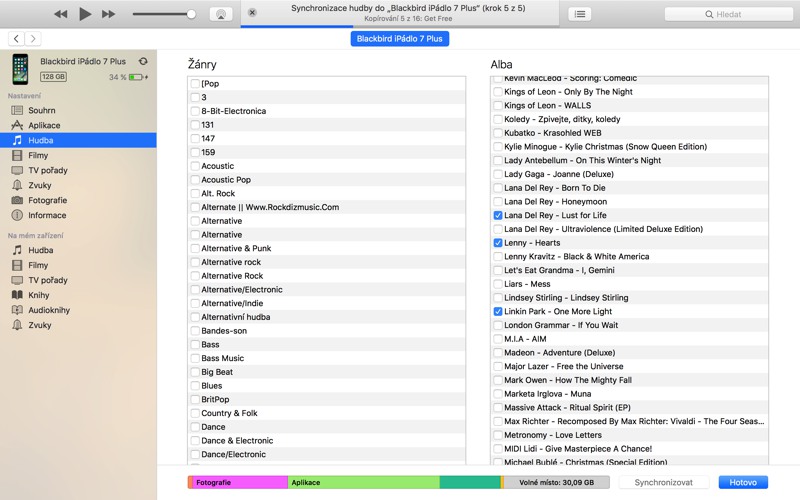Open Zvuky under Nastavení
The height and width of the screenshot is (500, 800).
click(78, 185)
